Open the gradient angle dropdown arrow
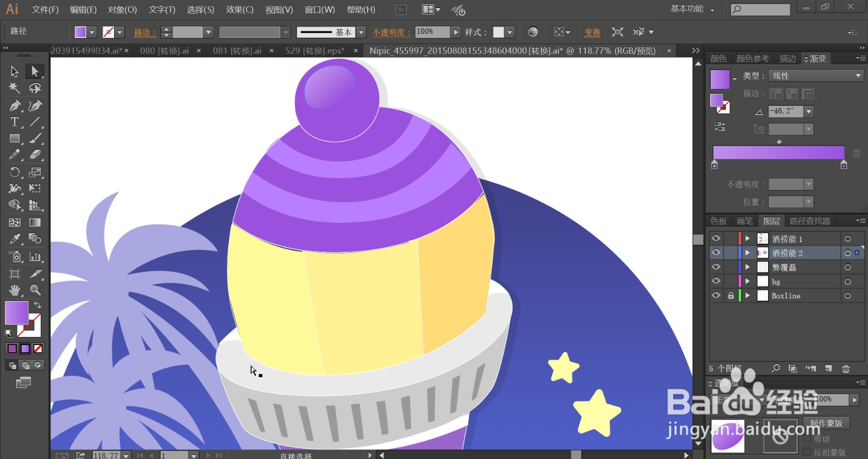Image resolution: width=868 pixels, height=459 pixels. click(x=809, y=111)
